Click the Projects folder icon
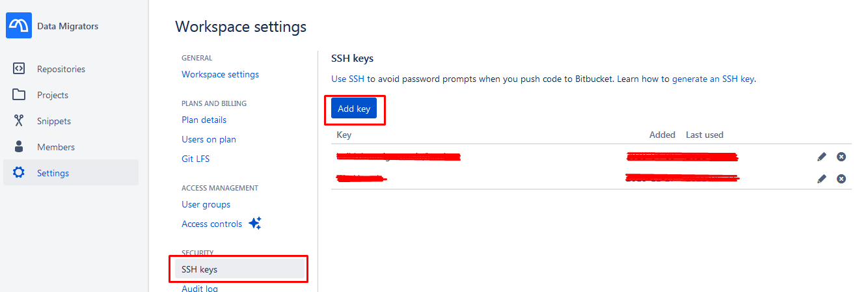 [x=19, y=95]
